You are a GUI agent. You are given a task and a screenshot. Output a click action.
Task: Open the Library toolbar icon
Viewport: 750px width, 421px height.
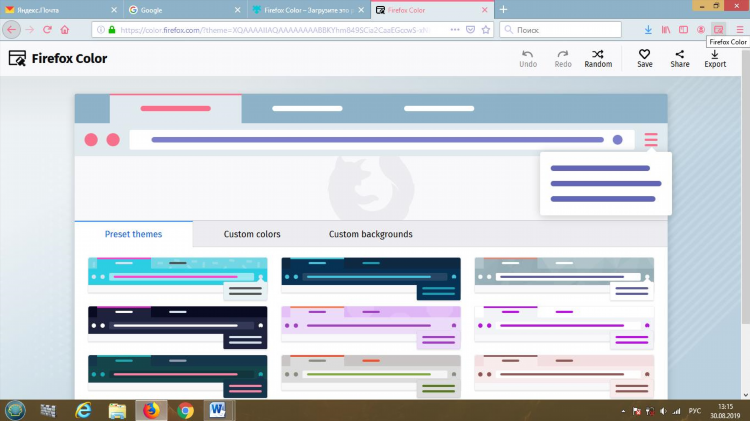[666, 30]
